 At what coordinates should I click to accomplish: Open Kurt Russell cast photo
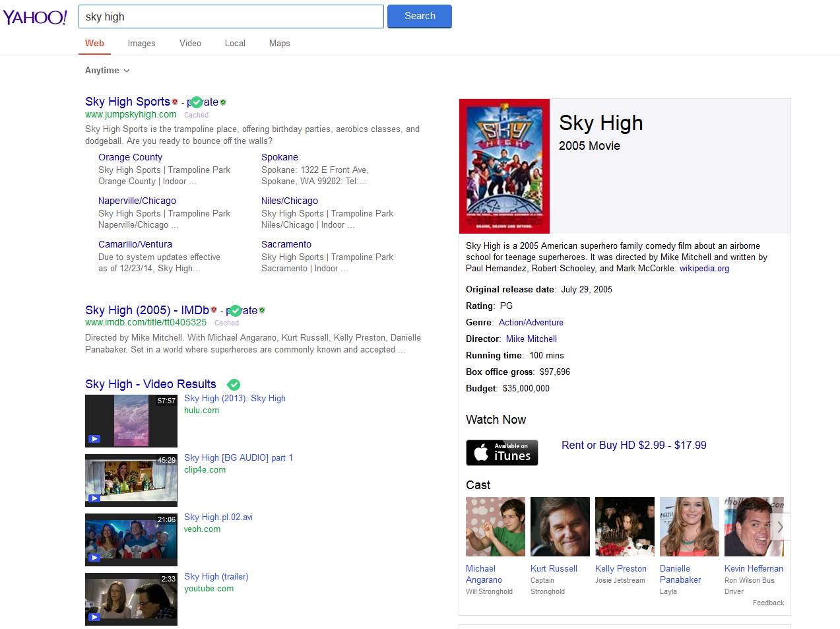(560, 527)
